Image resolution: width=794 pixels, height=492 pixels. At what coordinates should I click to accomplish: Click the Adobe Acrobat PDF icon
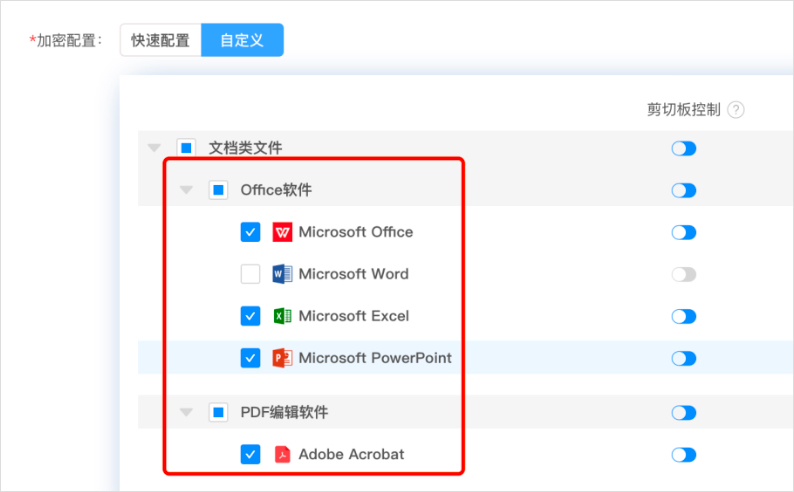pos(282,455)
